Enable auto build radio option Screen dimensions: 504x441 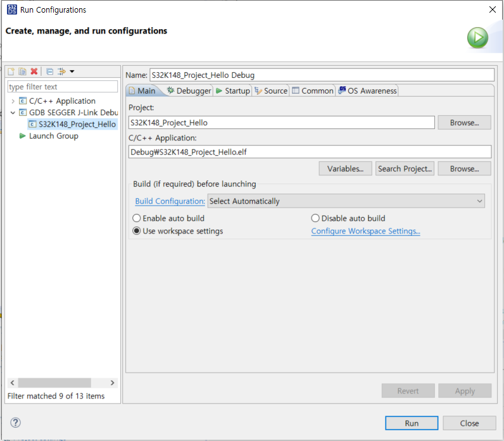click(137, 218)
